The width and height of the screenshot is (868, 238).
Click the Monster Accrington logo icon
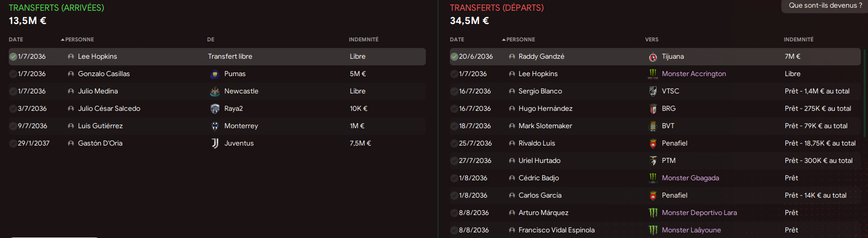653,74
